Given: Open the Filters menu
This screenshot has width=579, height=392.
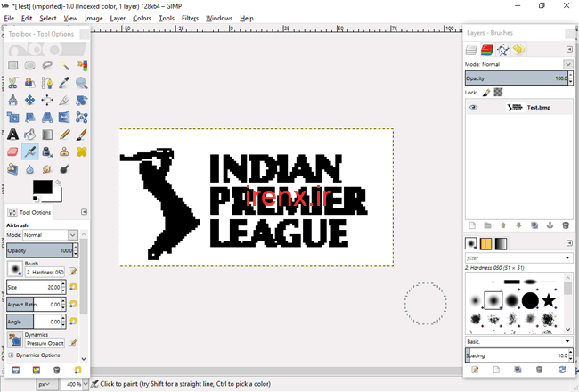Looking at the screenshot, I should tap(190, 18).
